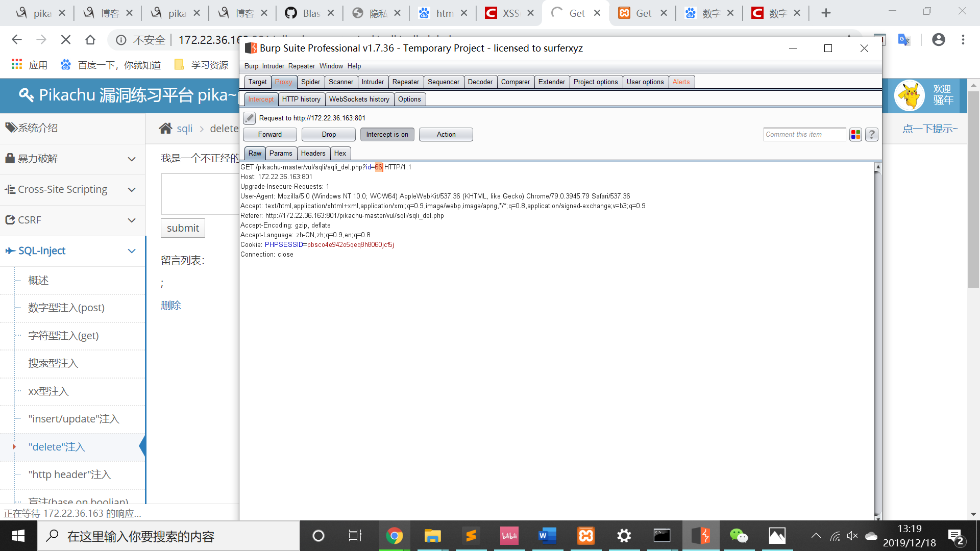
Task: Switch to the Params request view tab
Action: click(281, 154)
